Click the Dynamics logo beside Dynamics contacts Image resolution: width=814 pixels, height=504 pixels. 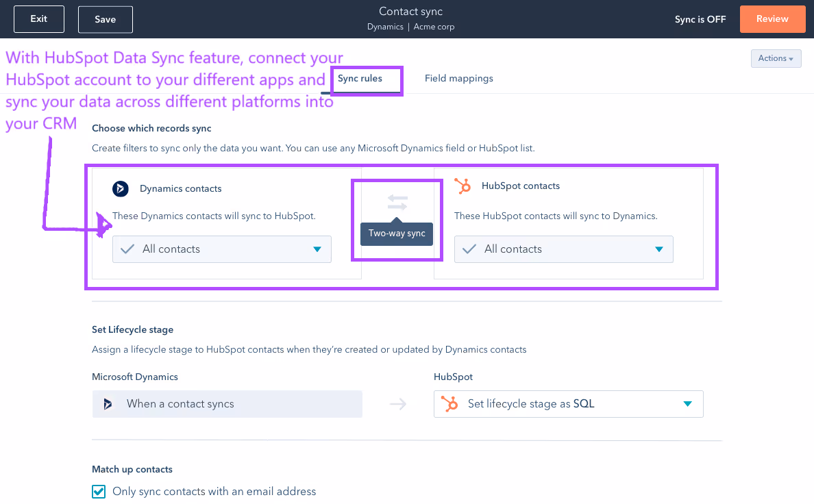click(x=121, y=188)
